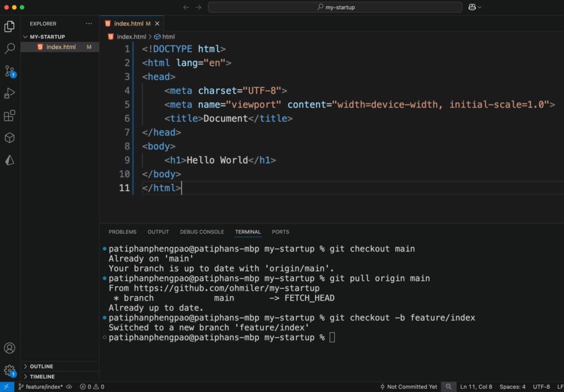
Task: Open the Search view icon
Action: [x=9, y=48]
